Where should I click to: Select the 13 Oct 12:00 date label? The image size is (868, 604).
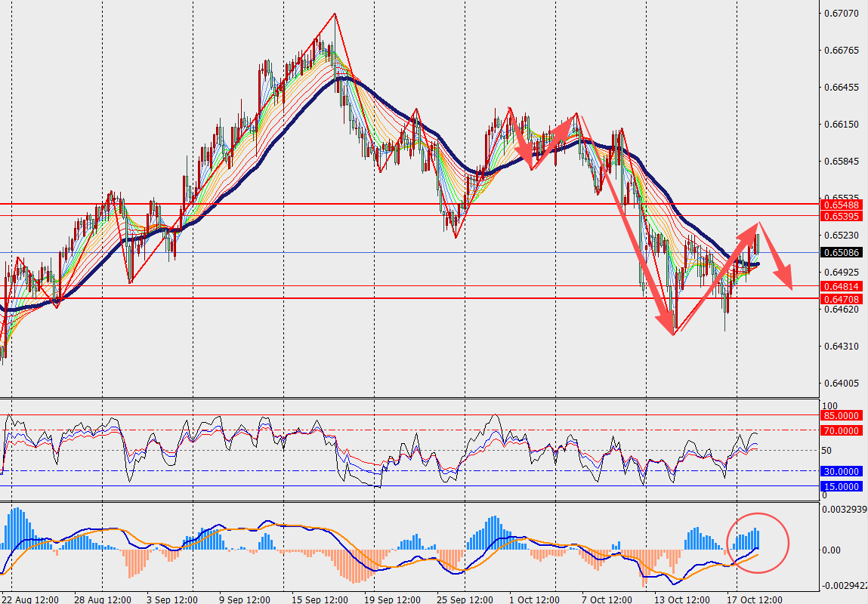pos(681,599)
